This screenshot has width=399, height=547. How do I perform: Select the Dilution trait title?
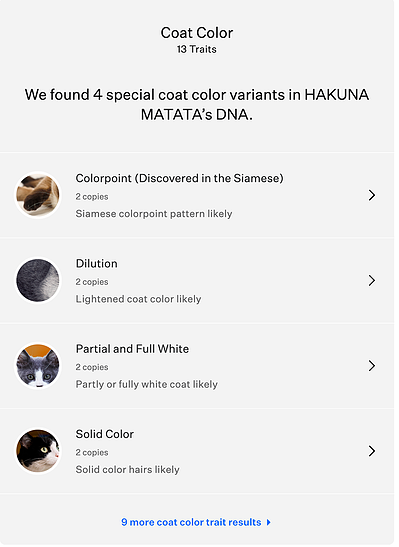(x=97, y=263)
